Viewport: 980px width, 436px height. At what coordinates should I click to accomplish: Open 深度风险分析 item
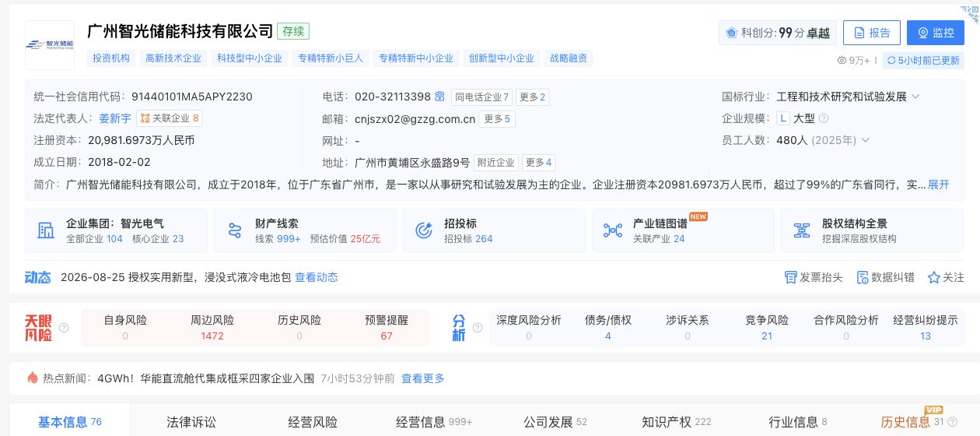click(x=529, y=328)
